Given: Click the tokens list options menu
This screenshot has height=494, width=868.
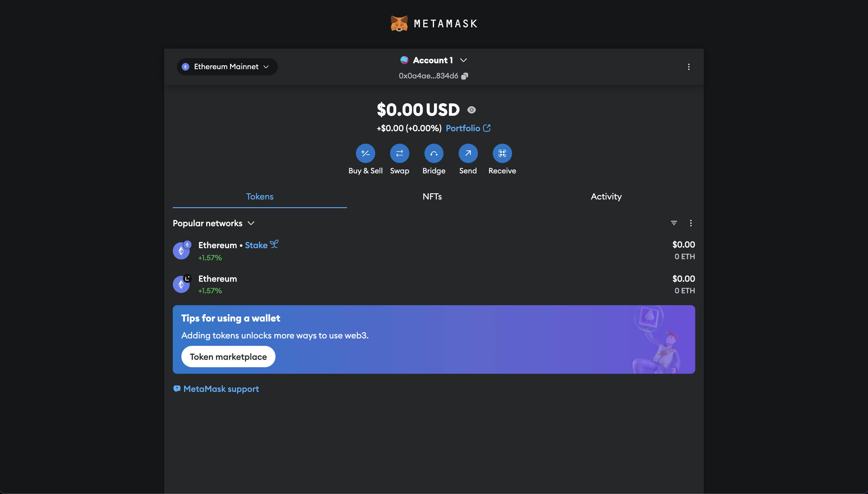Looking at the screenshot, I should (x=690, y=223).
